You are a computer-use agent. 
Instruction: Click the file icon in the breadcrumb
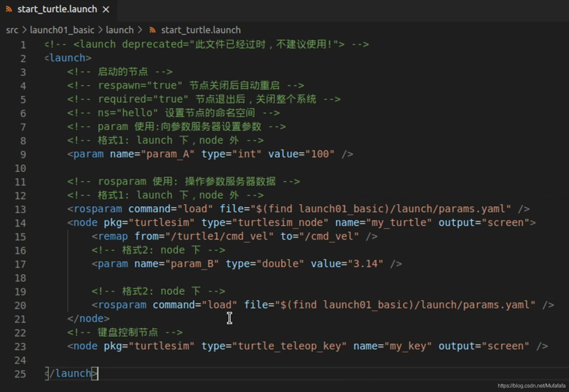coord(152,30)
